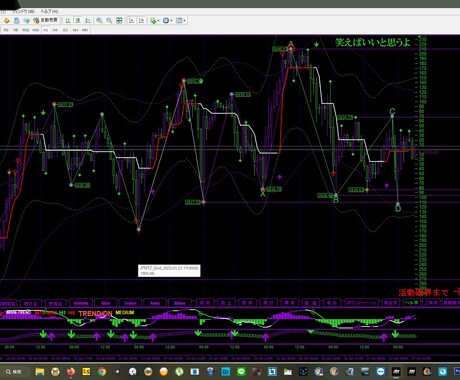
Task: Click the TRENDION indicator label
Action: coord(95,314)
